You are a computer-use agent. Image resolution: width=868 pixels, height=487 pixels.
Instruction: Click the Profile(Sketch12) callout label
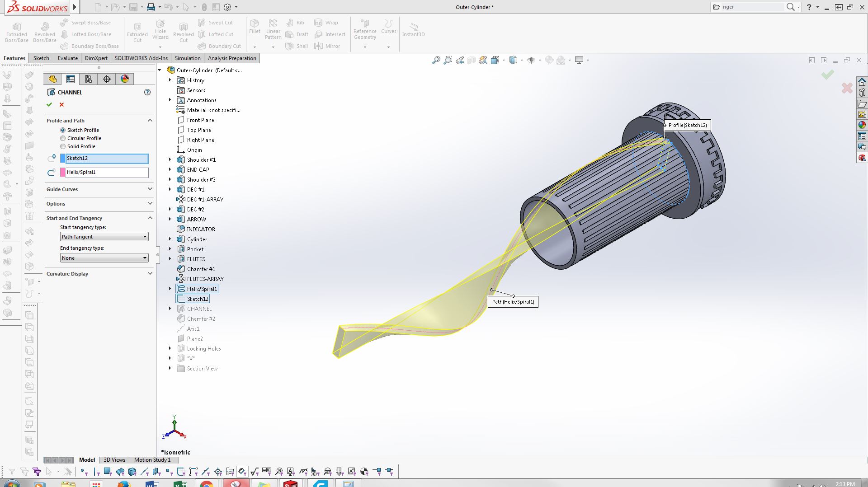point(688,125)
